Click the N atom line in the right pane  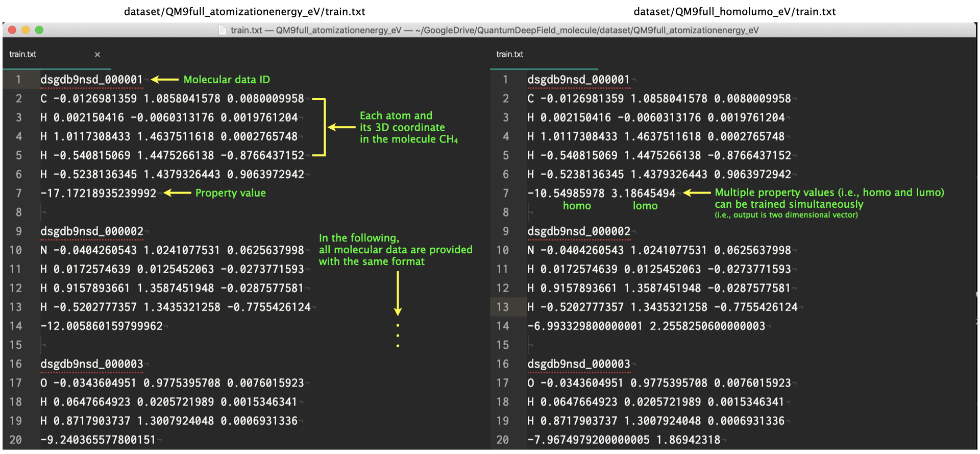click(659, 250)
